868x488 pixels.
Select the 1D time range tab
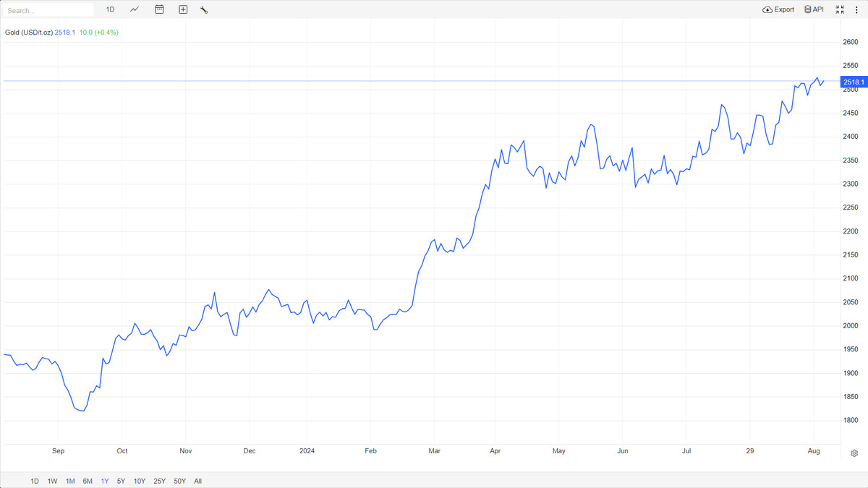point(35,481)
